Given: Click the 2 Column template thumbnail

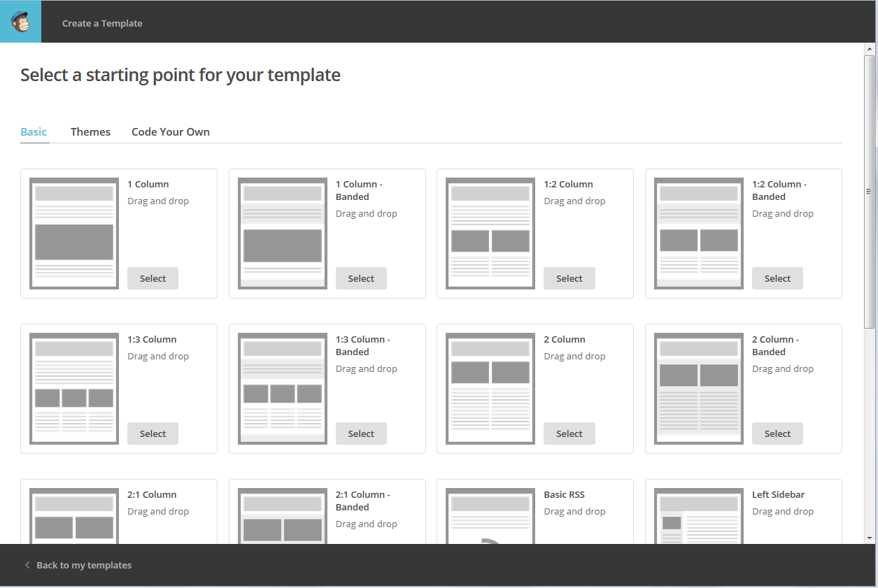Looking at the screenshot, I should [x=490, y=388].
